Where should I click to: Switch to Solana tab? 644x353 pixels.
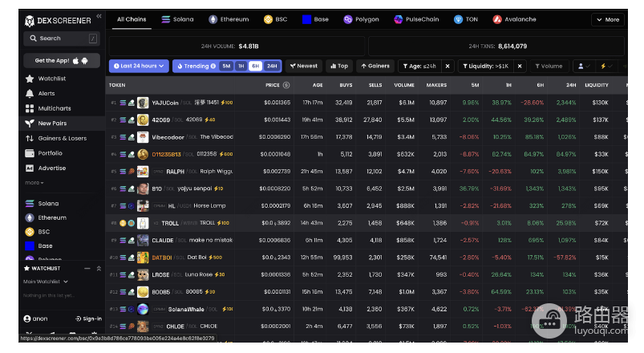[x=177, y=19]
